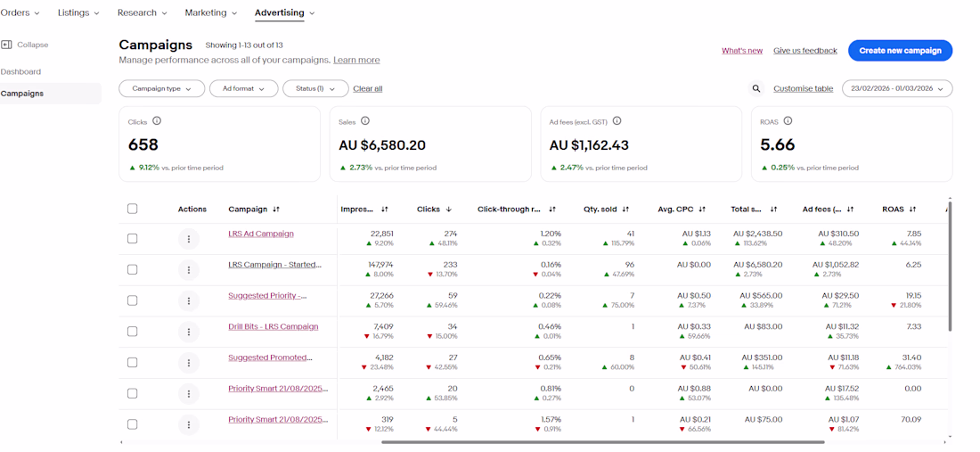Sort by Avg. CPC column arrows
Image resolution: width=980 pixels, height=452 pixels.
tap(702, 210)
